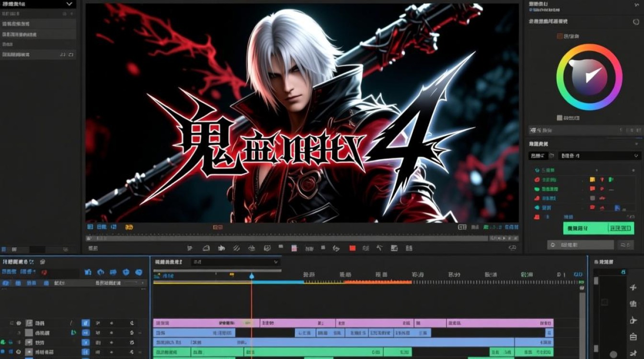Click the thumbnail on the top track header
Image resolution: width=644 pixels, height=359 pixels.
[x=29, y=323]
